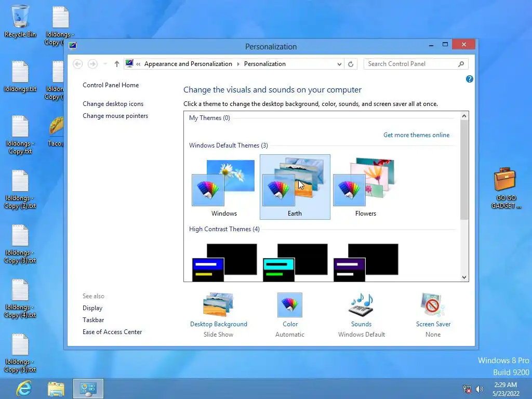Select the Windows theme

224,187
